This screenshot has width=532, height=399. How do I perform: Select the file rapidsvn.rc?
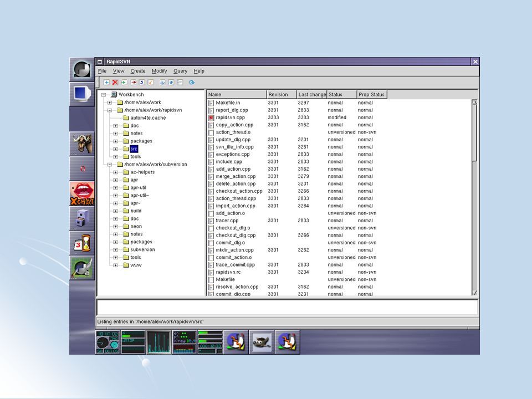pos(228,272)
